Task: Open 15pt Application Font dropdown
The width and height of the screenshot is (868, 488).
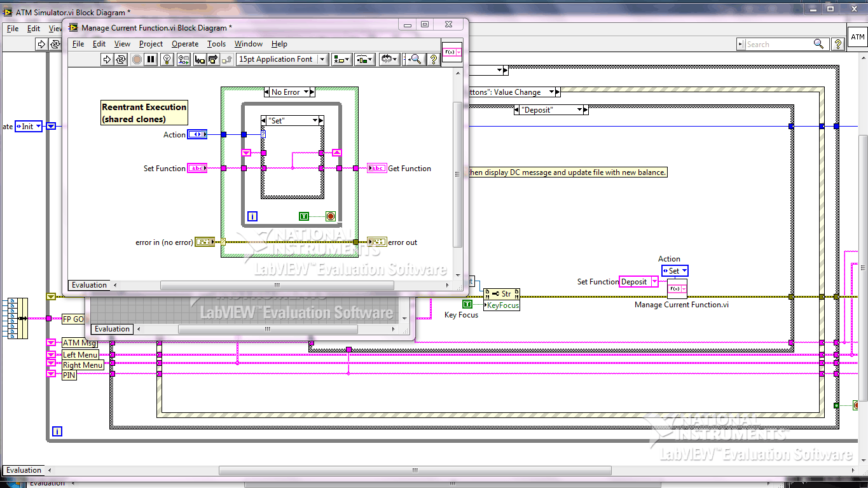Action: 282,59
